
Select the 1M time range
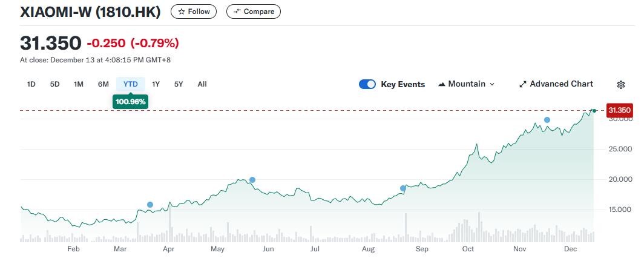coord(79,84)
